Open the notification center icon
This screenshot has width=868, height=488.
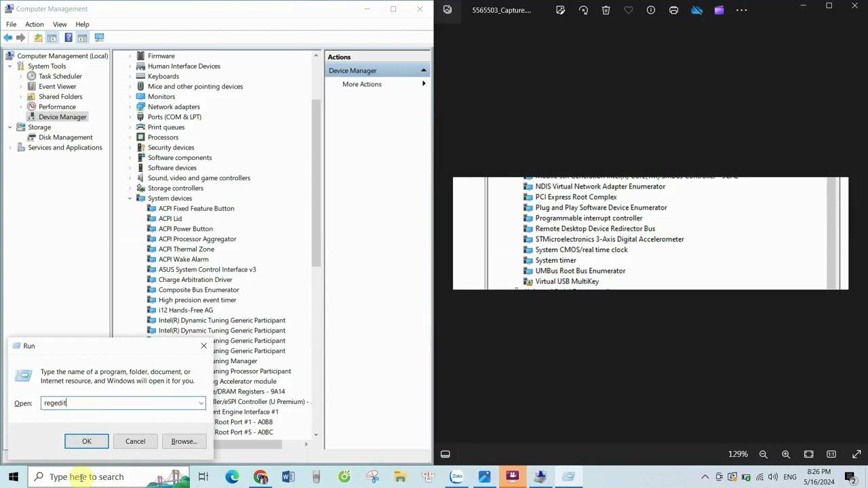[x=850, y=476]
